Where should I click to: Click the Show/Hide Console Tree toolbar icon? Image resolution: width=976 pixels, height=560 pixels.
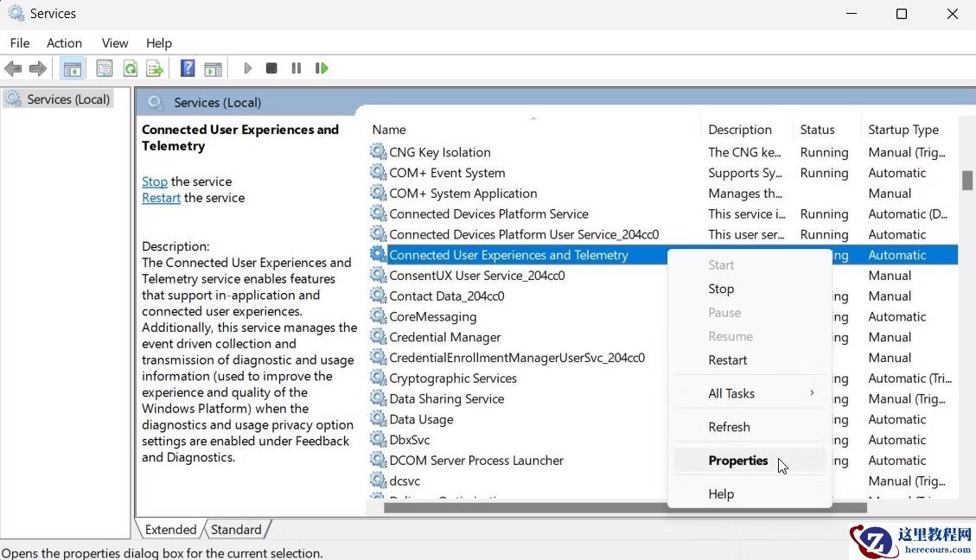click(73, 68)
